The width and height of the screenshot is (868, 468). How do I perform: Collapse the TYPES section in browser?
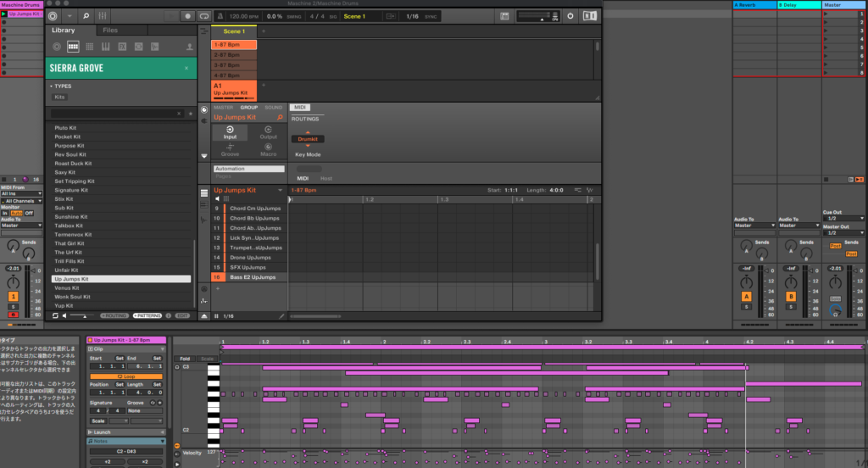51,86
